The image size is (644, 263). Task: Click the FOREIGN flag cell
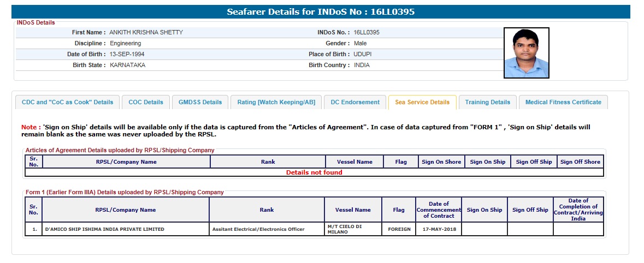click(399, 229)
